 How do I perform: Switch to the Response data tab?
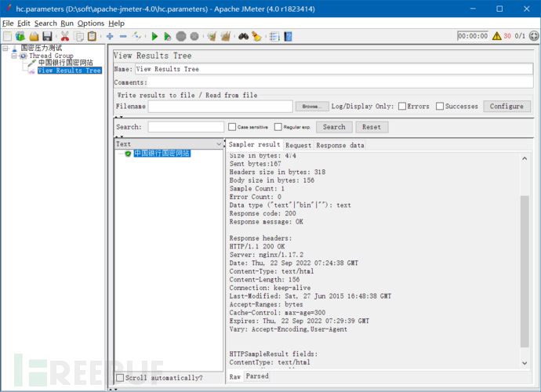339,145
